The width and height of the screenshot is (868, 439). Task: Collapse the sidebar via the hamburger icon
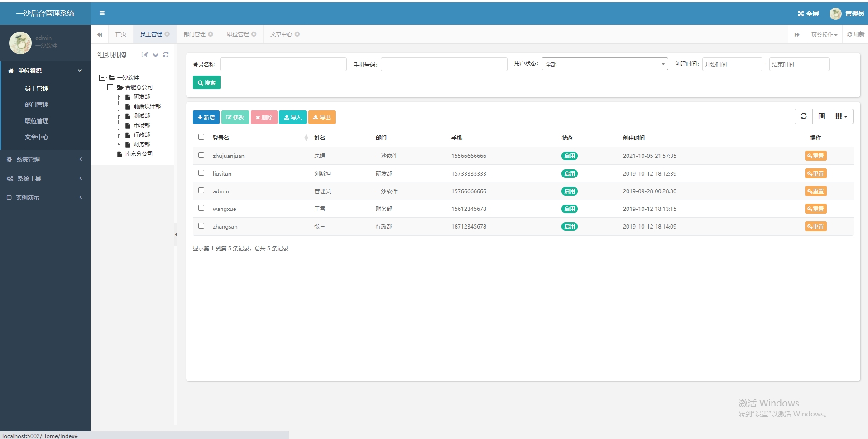(102, 13)
